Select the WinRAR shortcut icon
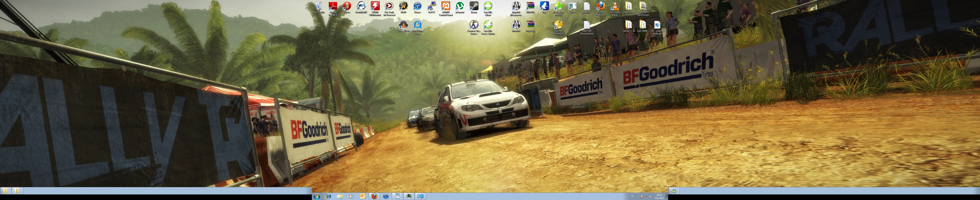 pos(530,6)
